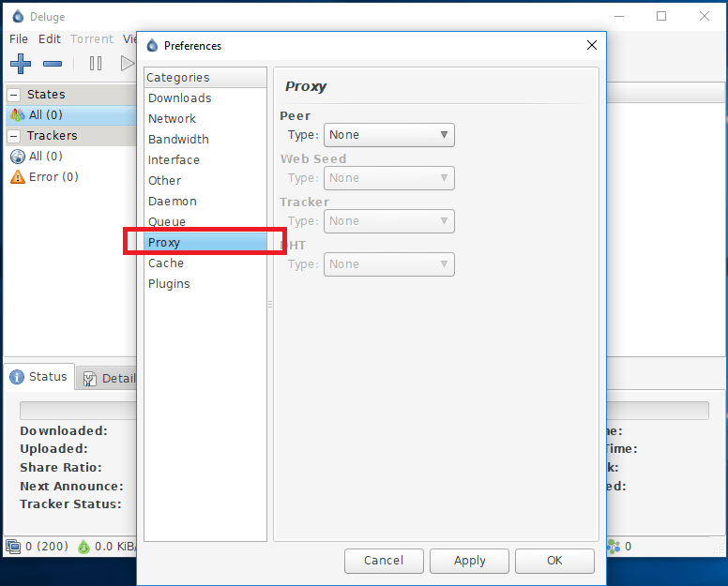This screenshot has height=586, width=728.
Task: Select the Plugins category
Action: 205,284
